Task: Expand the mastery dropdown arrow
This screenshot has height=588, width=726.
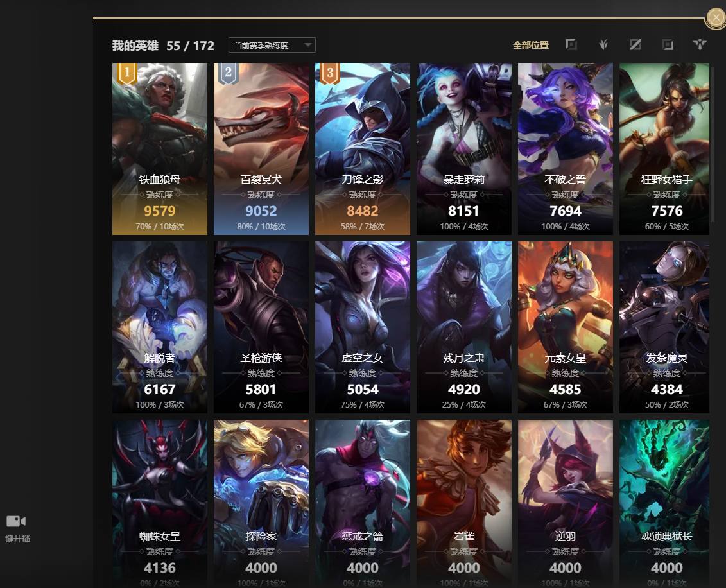Action: [x=308, y=45]
